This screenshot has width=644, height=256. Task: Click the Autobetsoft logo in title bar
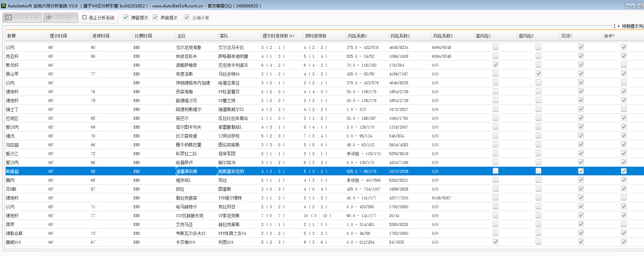click(4, 6)
